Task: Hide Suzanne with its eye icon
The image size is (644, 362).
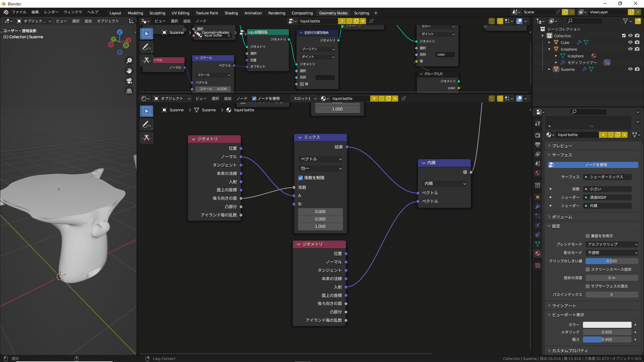Action: pyautogui.click(x=631, y=69)
